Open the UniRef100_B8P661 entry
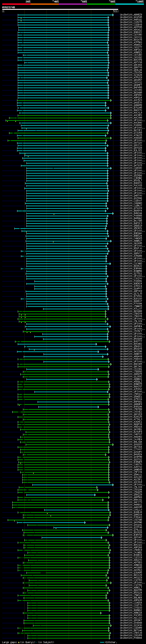The image size is (146, 644). (131, 402)
